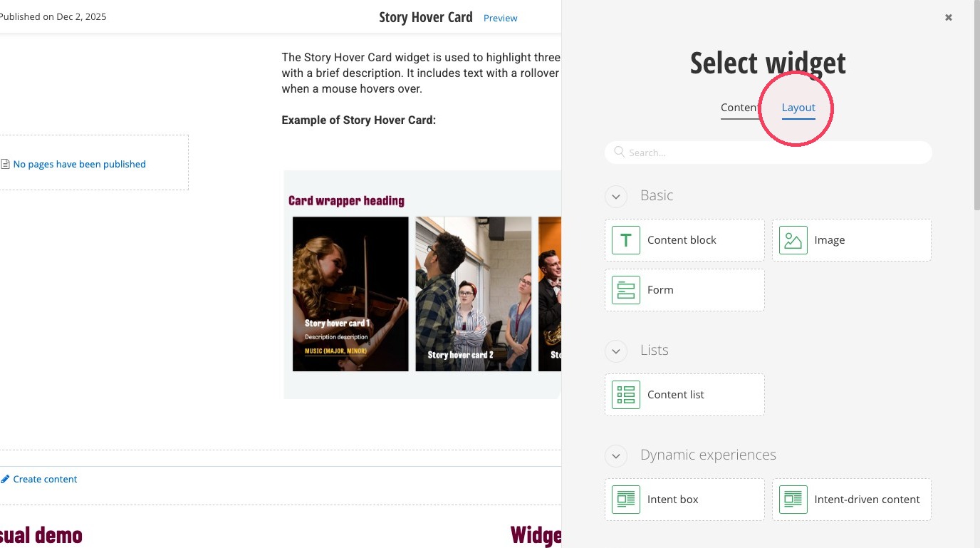The height and width of the screenshot is (548, 980).
Task: Collapse the Basic widget section
Action: [x=616, y=196]
